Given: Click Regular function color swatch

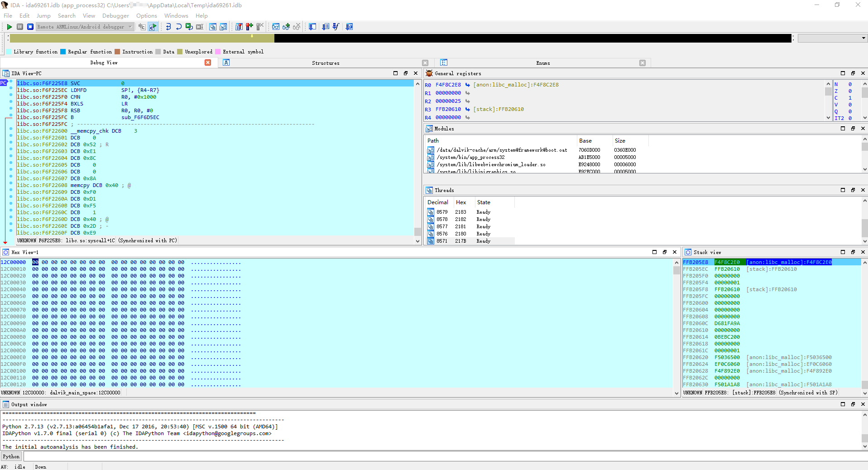Looking at the screenshot, I should (x=63, y=52).
